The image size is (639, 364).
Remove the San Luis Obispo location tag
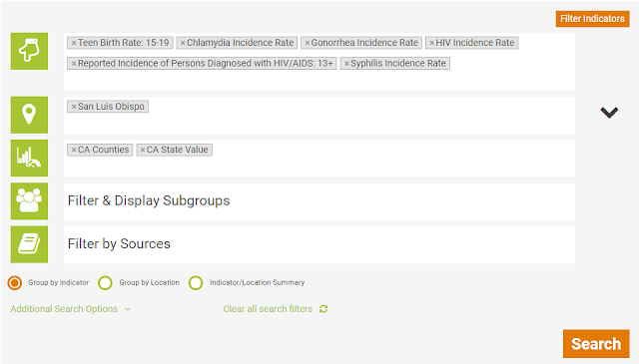click(x=74, y=107)
